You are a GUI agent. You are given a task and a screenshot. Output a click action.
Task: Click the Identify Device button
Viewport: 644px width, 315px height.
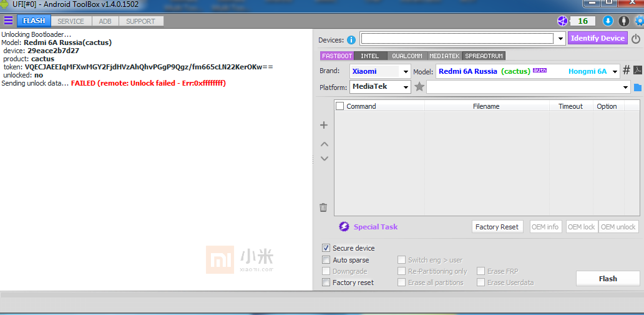pyautogui.click(x=598, y=38)
